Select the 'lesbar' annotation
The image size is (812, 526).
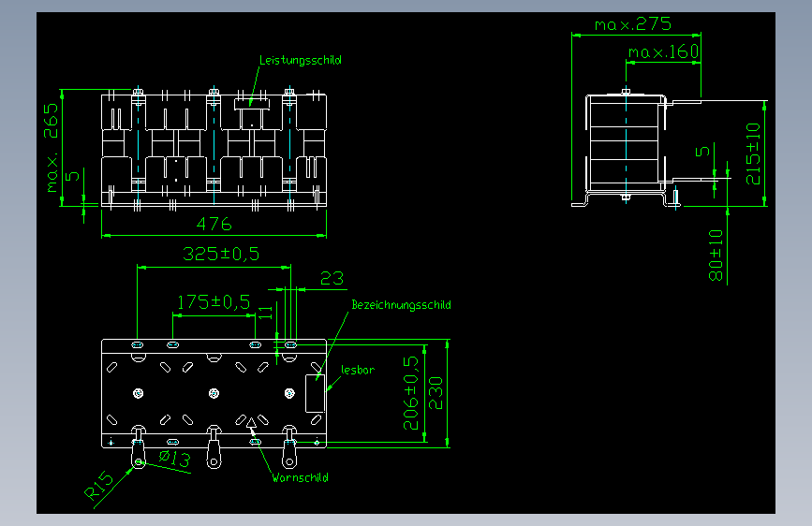pos(358,370)
